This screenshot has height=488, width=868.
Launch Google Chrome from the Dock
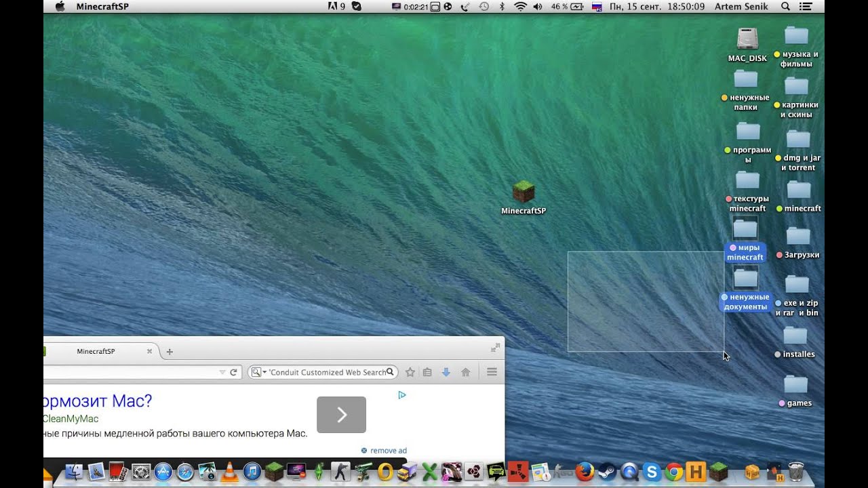pyautogui.click(x=674, y=472)
